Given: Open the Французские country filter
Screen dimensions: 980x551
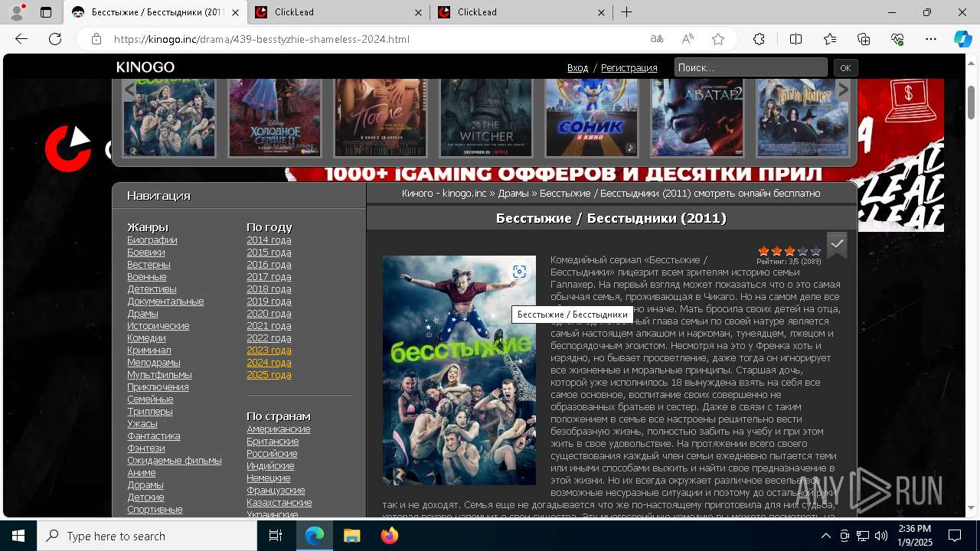Looking at the screenshot, I should pos(276,491).
